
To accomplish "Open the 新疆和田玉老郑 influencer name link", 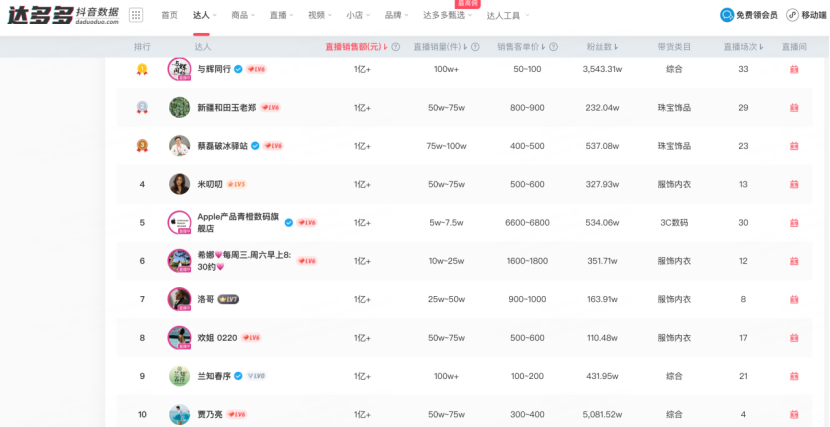I will (x=226, y=107).
